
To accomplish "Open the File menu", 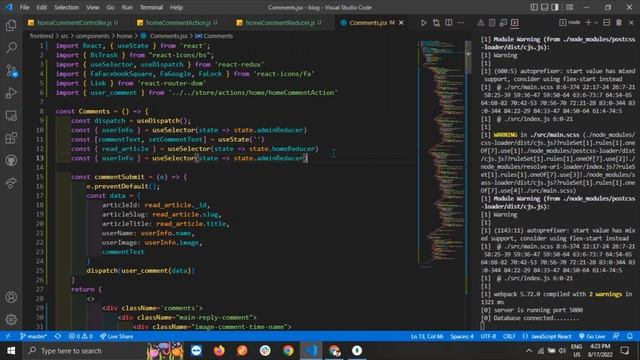I will point(24,7).
